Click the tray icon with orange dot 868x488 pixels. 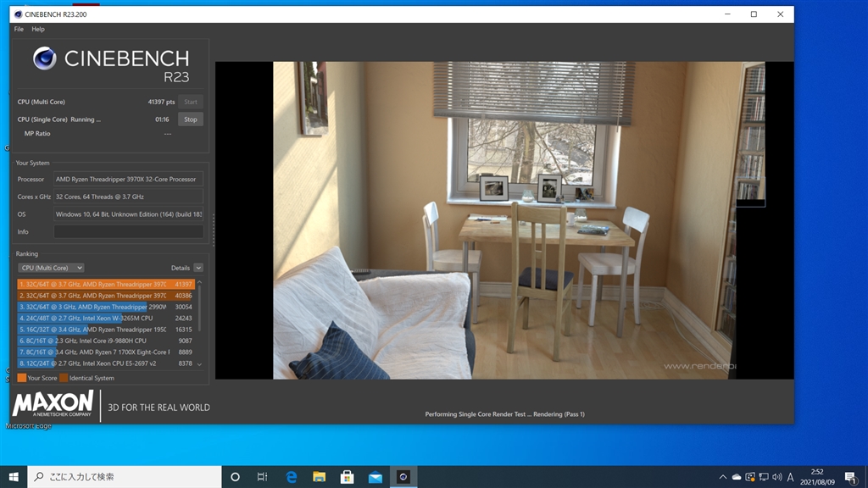point(750,477)
